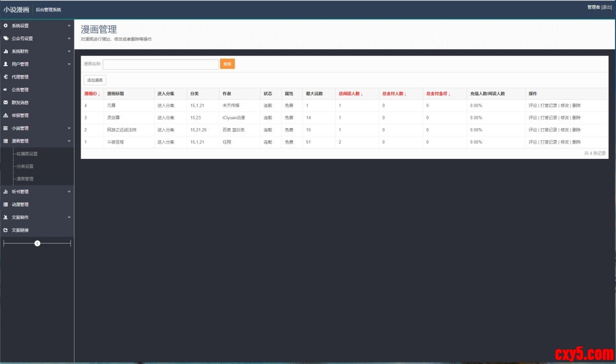Open 进入分集 for 元尊
Viewport: 616px width, 364px height.
coord(166,106)
